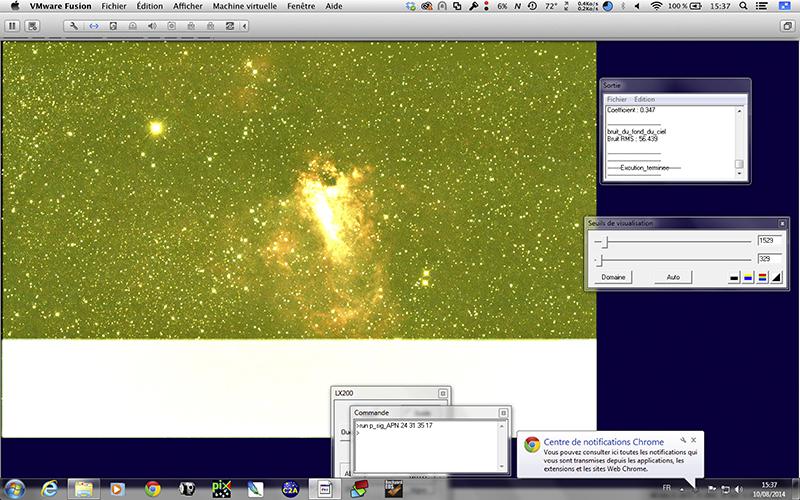This screenshot has height=500, width=800.
Task: Click the upper threshold slider handle
Action: (605, 241)
